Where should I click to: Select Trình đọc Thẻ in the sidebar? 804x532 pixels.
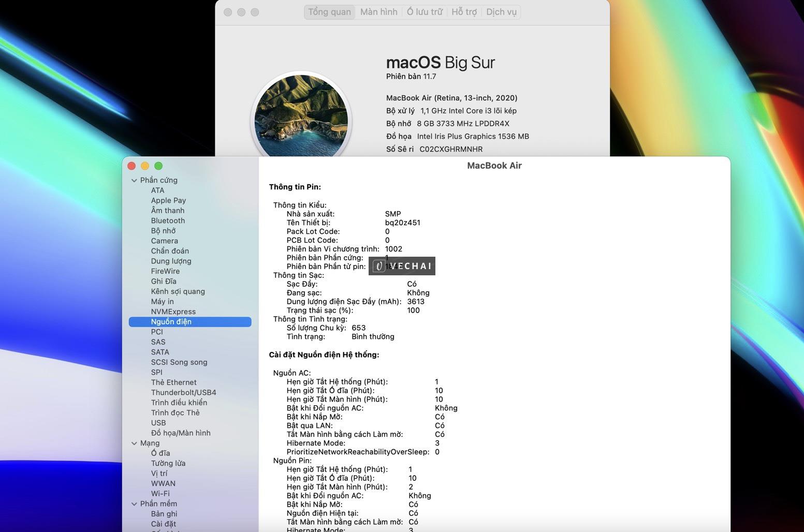click(x=175, y=413)
